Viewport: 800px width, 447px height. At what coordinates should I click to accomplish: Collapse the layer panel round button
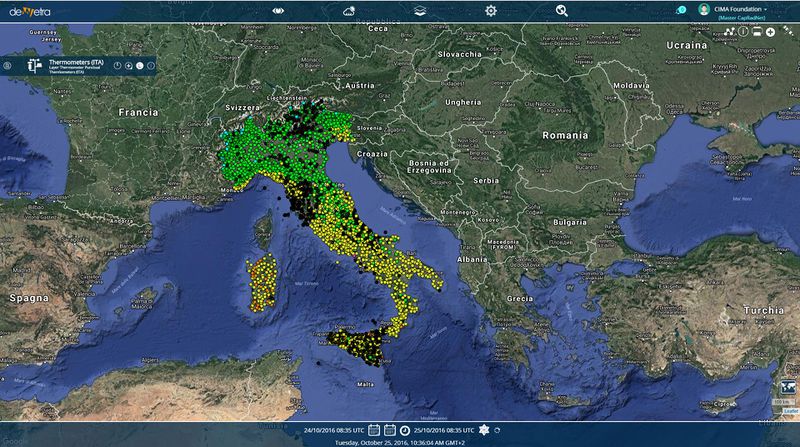[x=7, y=66]
